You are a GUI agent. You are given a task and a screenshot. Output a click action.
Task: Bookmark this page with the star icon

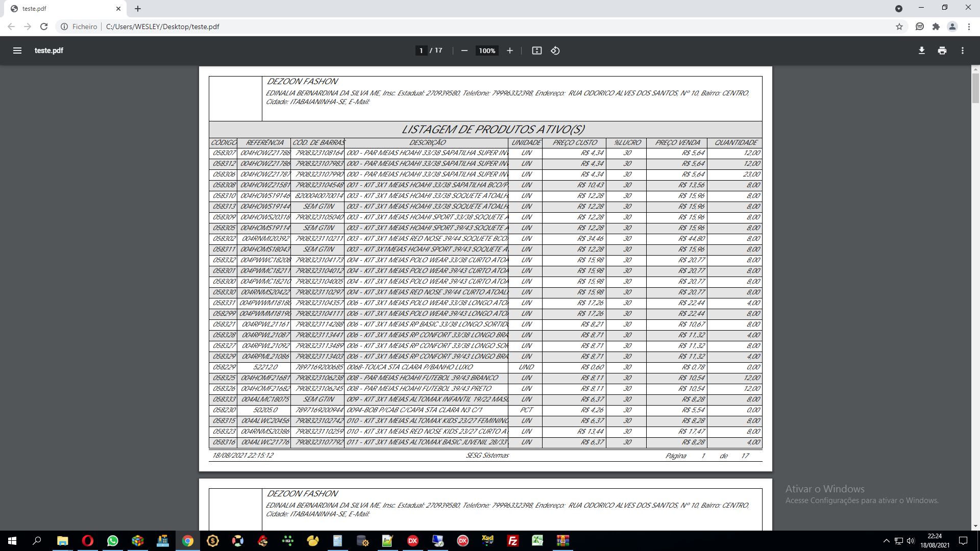point(899,27)
